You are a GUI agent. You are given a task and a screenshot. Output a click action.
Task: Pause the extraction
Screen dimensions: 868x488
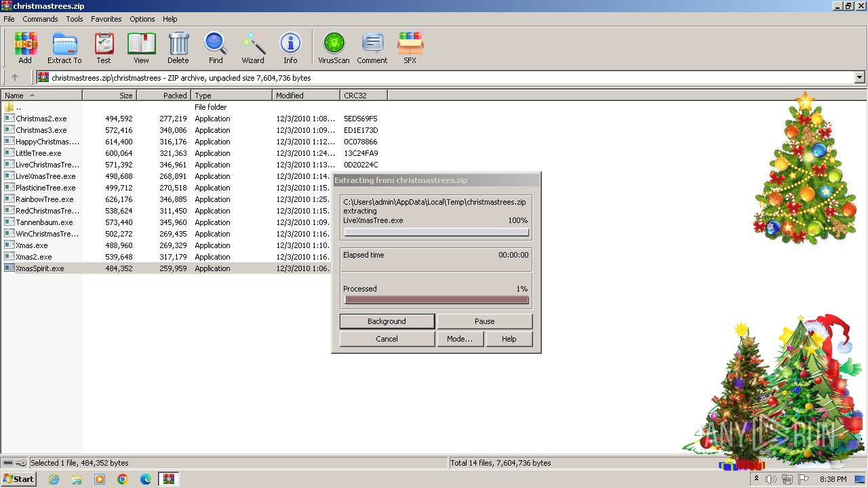pos(485,321)
